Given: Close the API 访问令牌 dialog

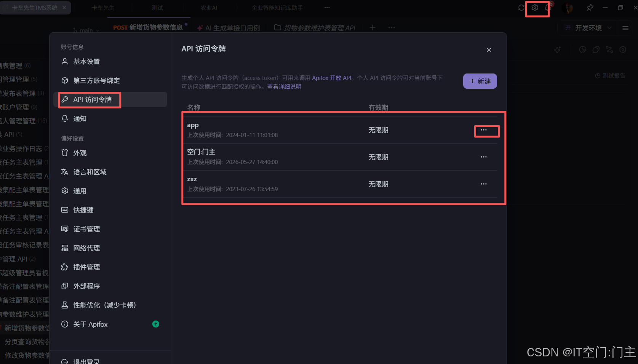Looking at the screenshot, I should (x=489, y=50).
